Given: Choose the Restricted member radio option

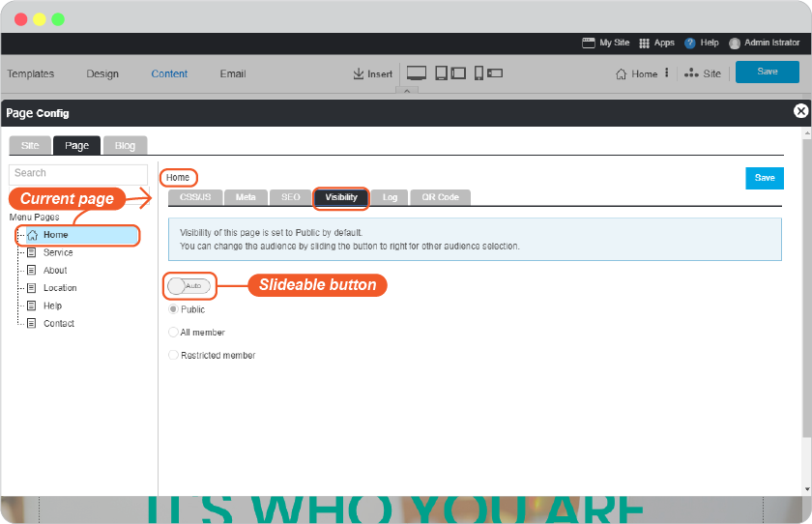Looking at the screenshot, I should click(173, 355).
